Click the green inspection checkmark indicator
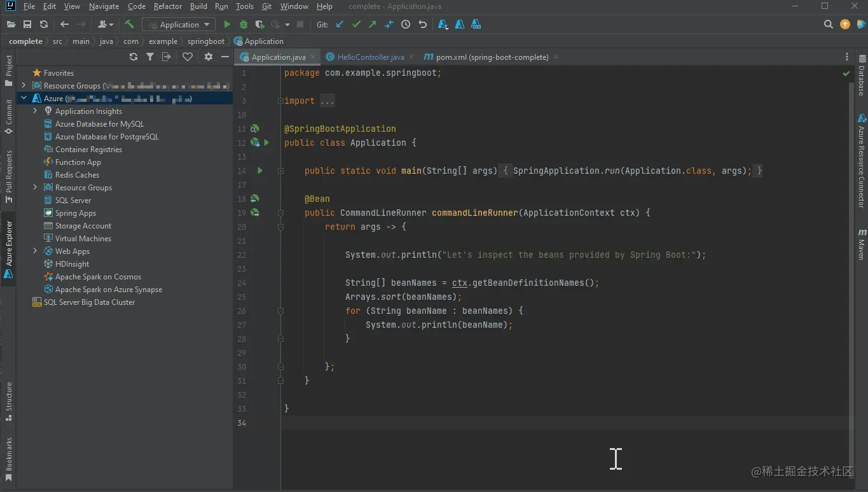This screenshot has width=868, height=492. [x=846, y=74]
